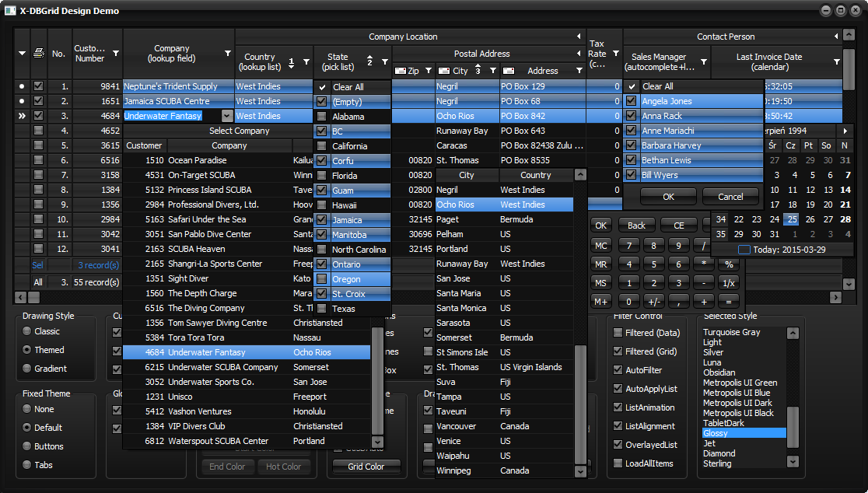
Task: Click the Company column filter funnel icon
Action: tap(228, 54)
